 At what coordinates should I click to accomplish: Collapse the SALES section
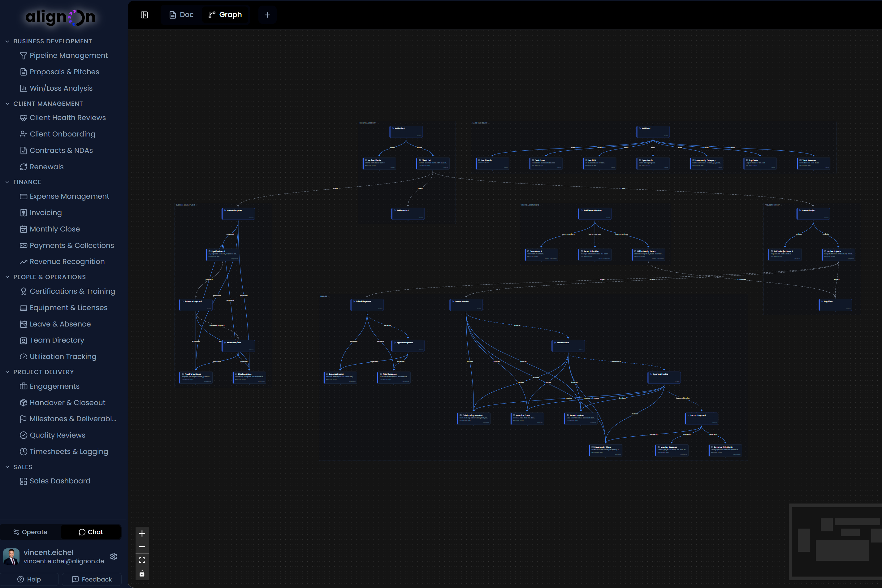7,467
